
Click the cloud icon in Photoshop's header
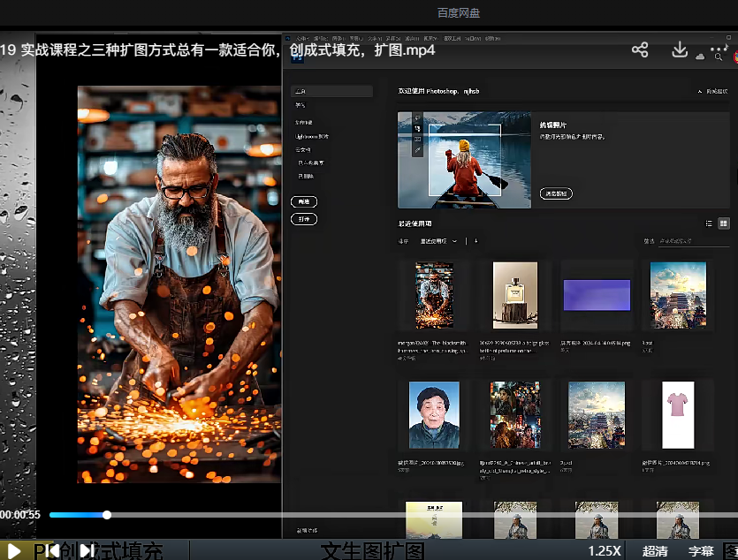(x=700, y=57)
